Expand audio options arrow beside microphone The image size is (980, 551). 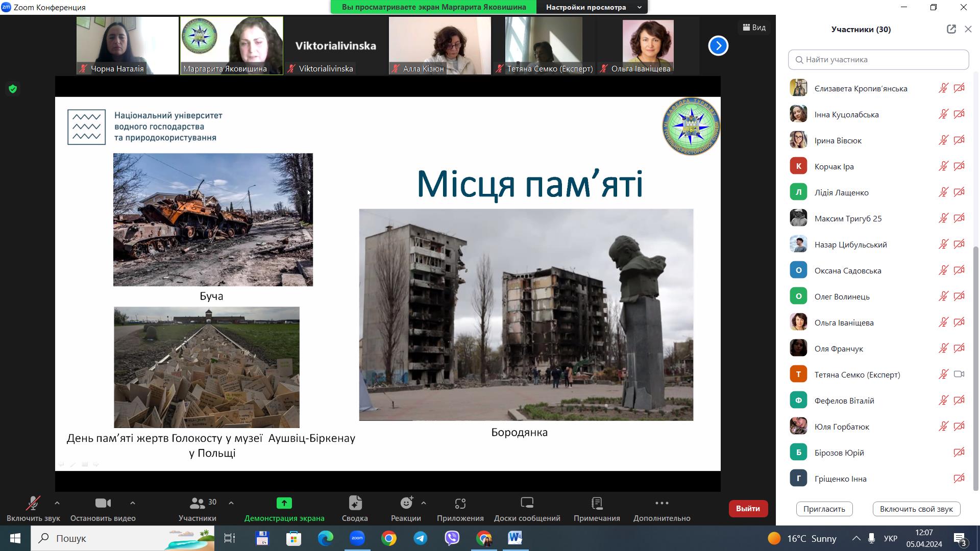(57, 503)
